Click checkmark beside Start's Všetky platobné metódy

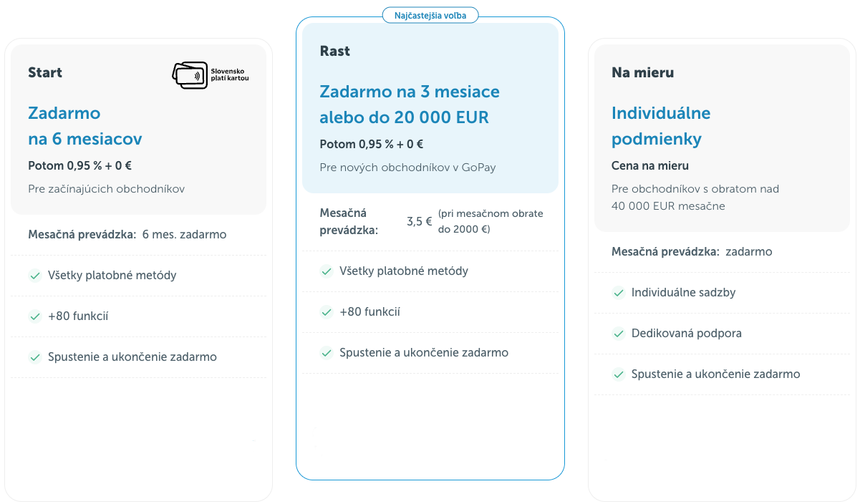34,276
